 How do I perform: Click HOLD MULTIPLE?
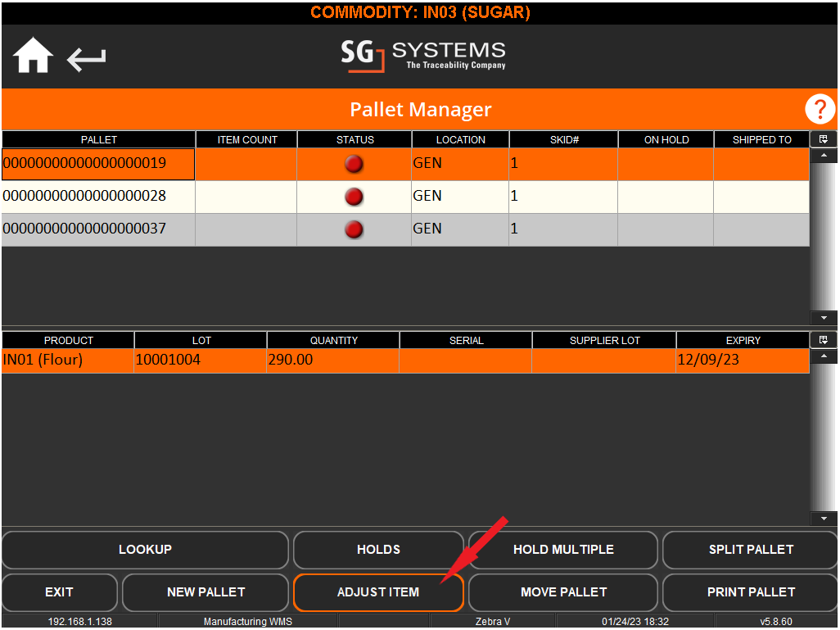click(x=562, y=550)
